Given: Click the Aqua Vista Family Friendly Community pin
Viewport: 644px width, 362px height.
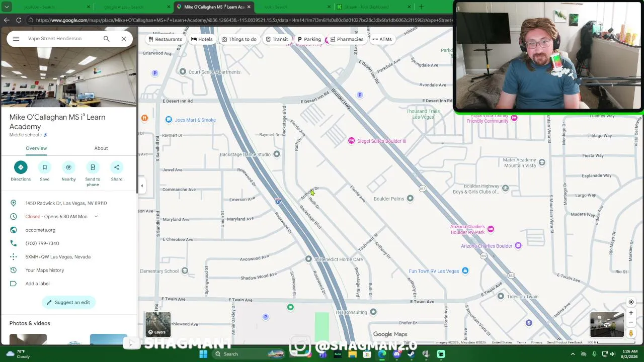Looking at the screenshot, I should [514, 118].
